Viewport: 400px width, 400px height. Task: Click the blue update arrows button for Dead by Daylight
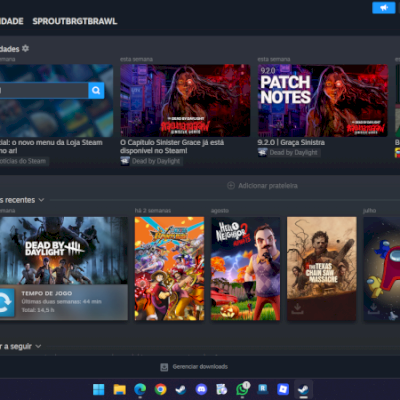(x=6, y=302)
